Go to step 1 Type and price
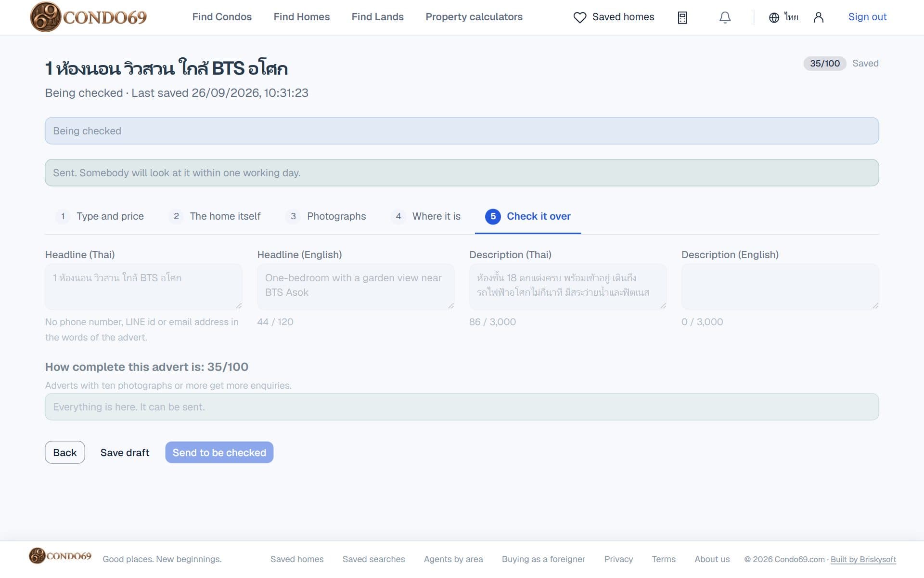 (100, 216)
